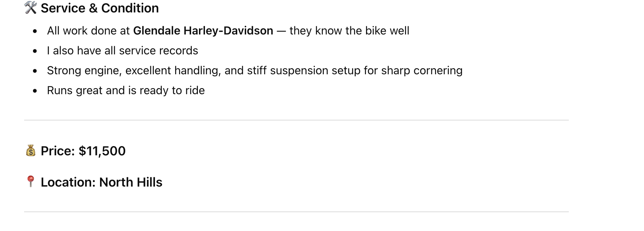The image size is (644, 231).
Task: Click the "$11,500" price amount
Action: [102, 151]
